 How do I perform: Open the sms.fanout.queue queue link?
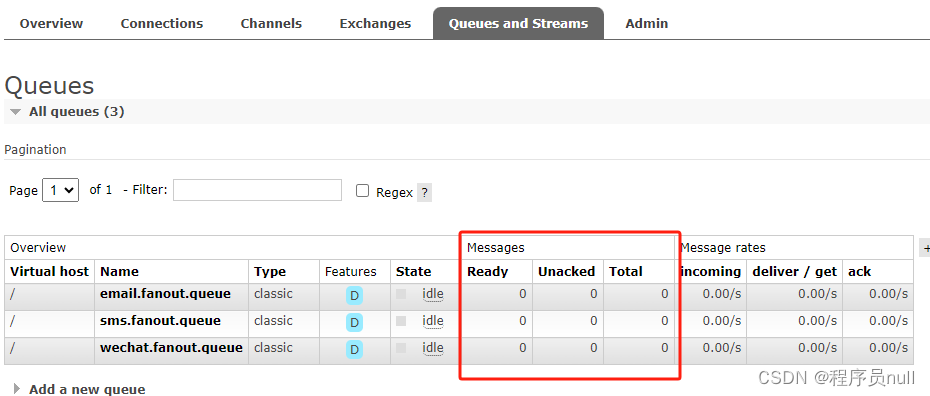click(x=160, y=321)
